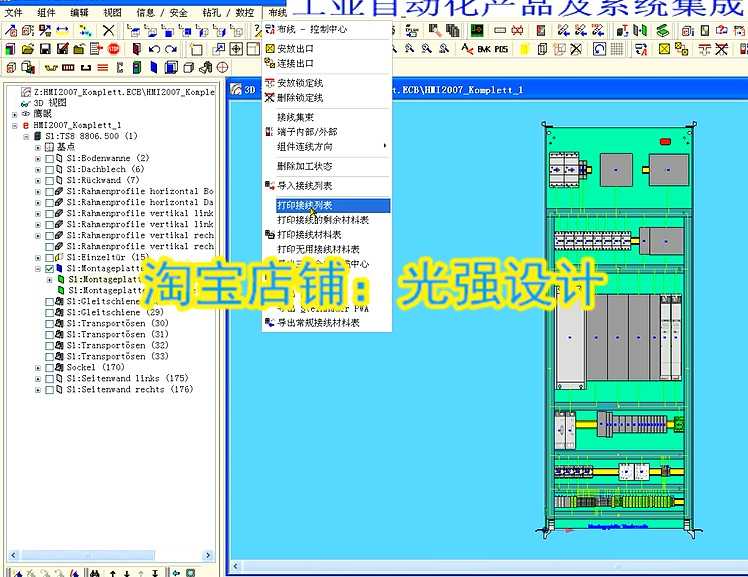This screenshot has width=748, height=577.
Task: Select S1:Rückwand (7) tree row
Action: pos(103,180)
